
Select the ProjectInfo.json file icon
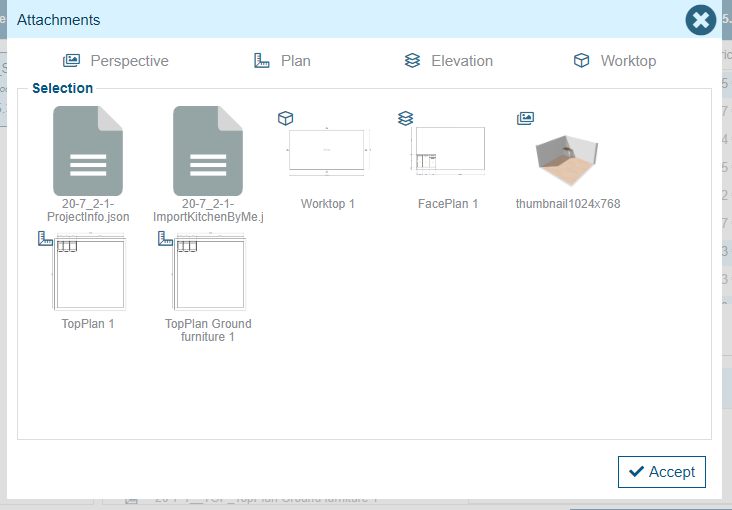tap(88, 151)
